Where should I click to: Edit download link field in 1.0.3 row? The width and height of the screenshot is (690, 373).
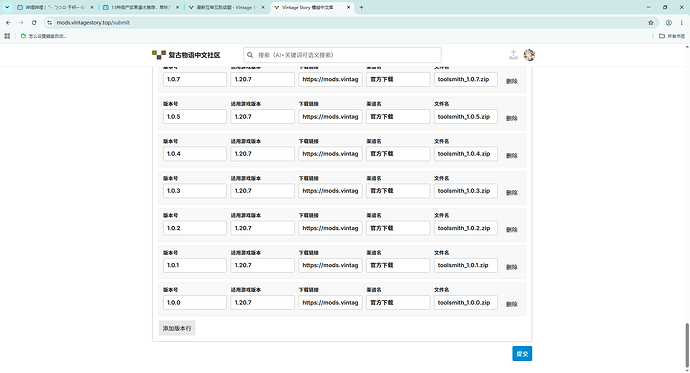330,191
